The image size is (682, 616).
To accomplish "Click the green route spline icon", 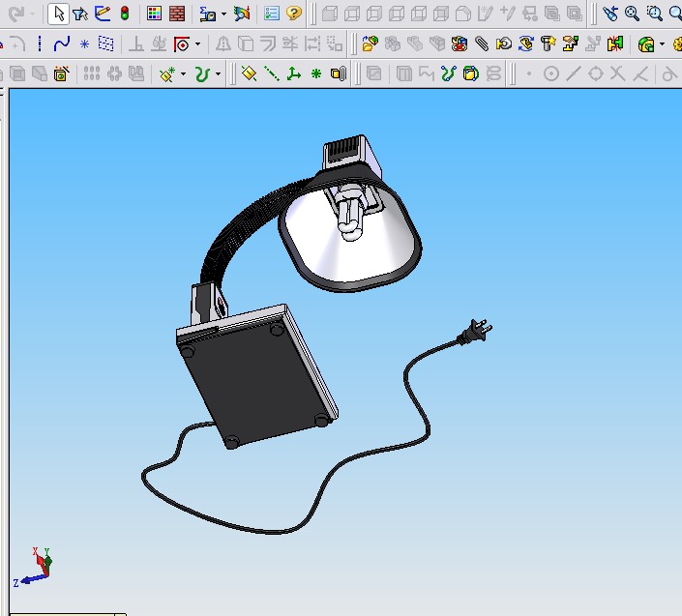I will 449,73.
